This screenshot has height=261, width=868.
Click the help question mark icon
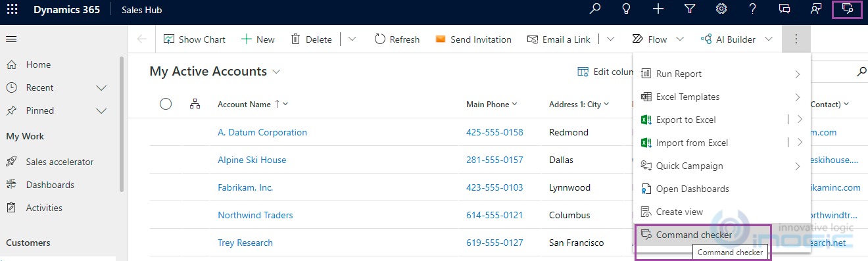(753, 9)
